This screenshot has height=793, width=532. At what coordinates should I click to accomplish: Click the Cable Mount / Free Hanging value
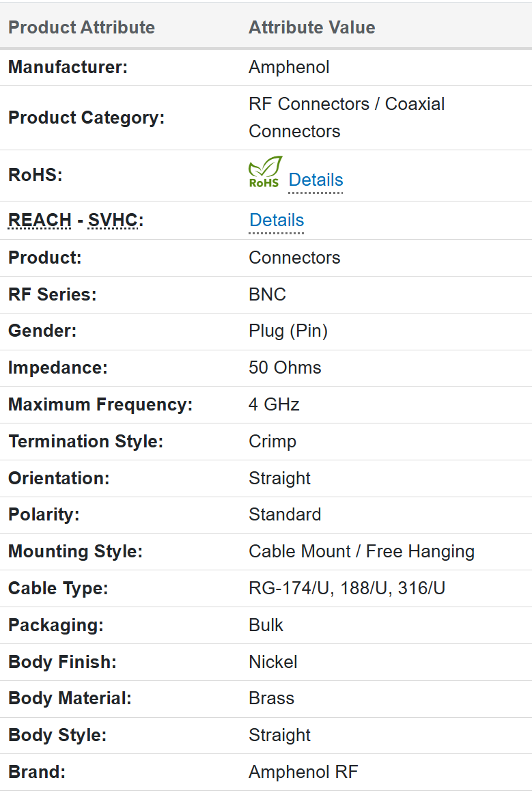[361, 551]
